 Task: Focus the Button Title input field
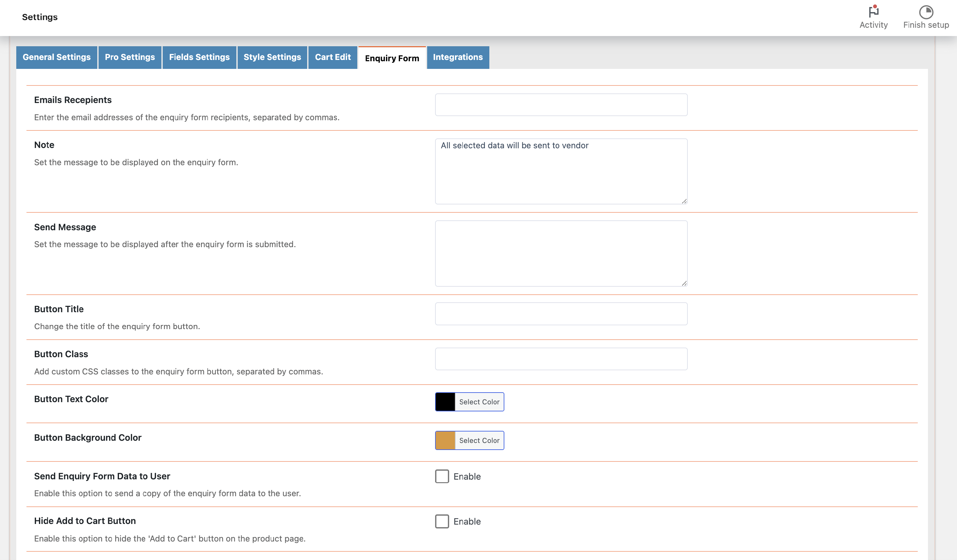click(561, 313)
